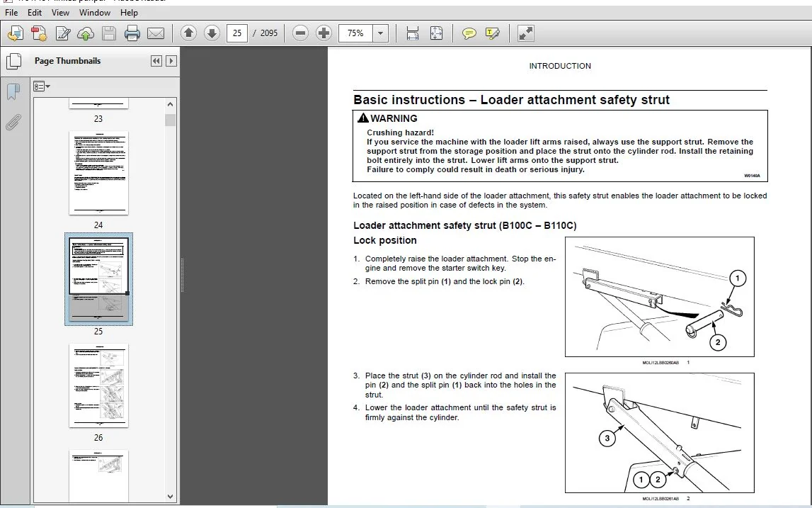Collapse the Page Thumbnails pane double arrow
This screenshot has height=508, width=812.
tap(156, 61)
